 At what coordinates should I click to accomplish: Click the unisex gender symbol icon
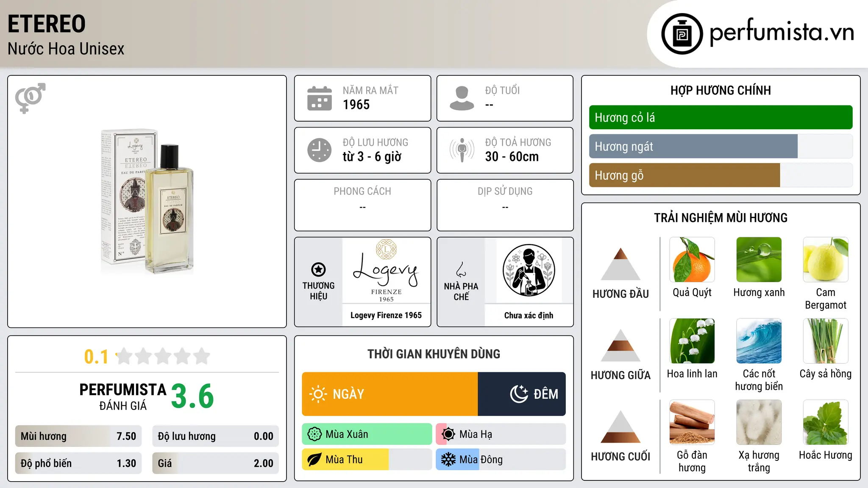tap(30, 98)
